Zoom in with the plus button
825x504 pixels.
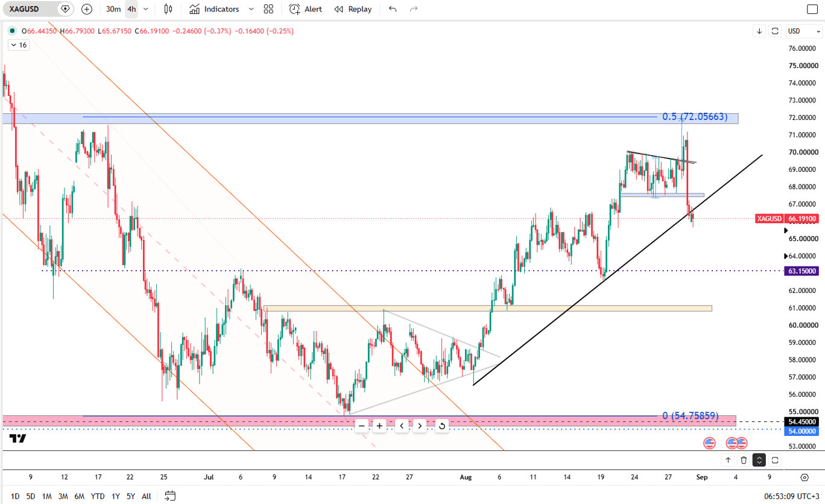379,426
